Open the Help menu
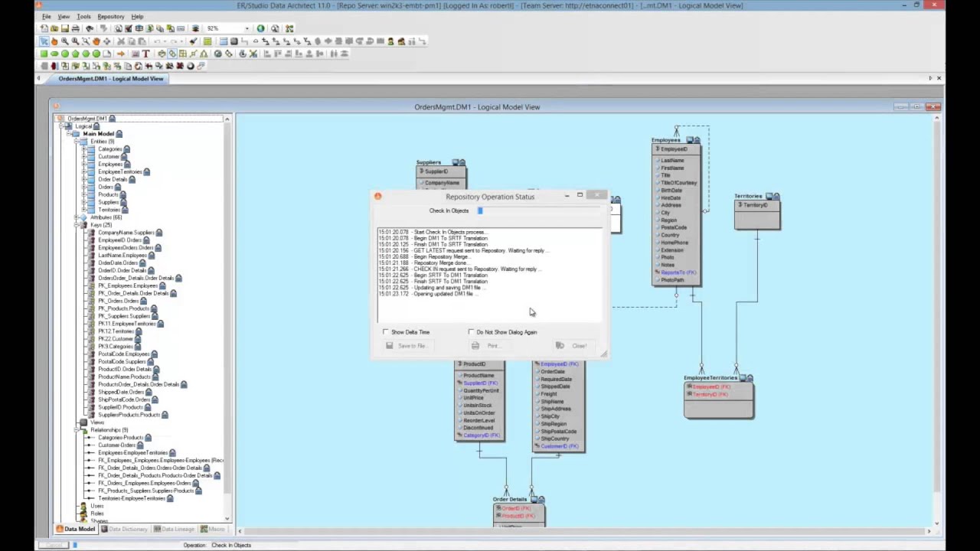Image resolution: width=980 pixels, height=551 pixels. [137, 16]
